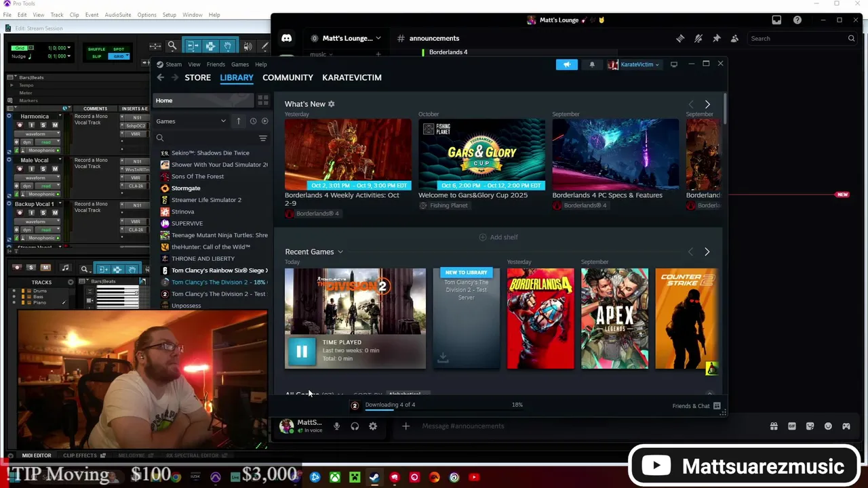Open Discord threads icon in header
This screenshot has height=488, width=868.
click(680, 39)
